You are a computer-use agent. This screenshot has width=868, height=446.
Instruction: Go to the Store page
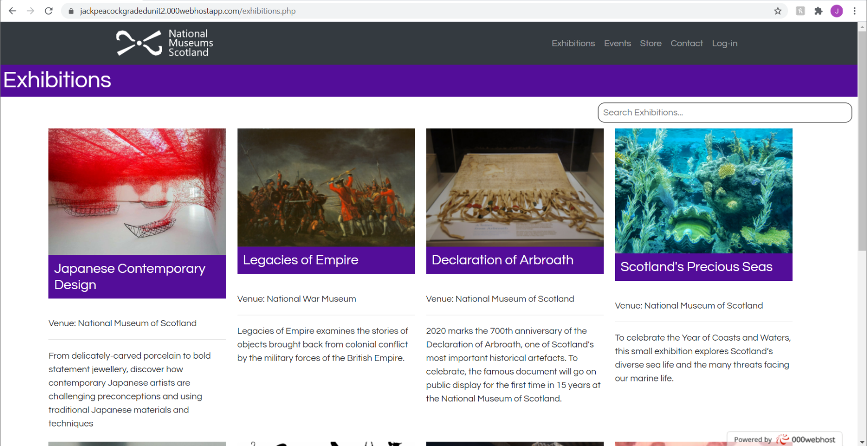tap(651, 43)
